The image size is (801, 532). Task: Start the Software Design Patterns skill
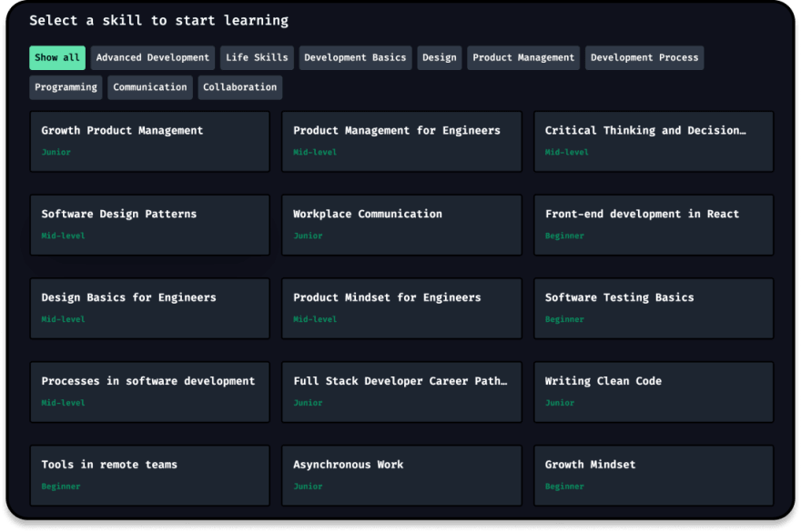149,226
